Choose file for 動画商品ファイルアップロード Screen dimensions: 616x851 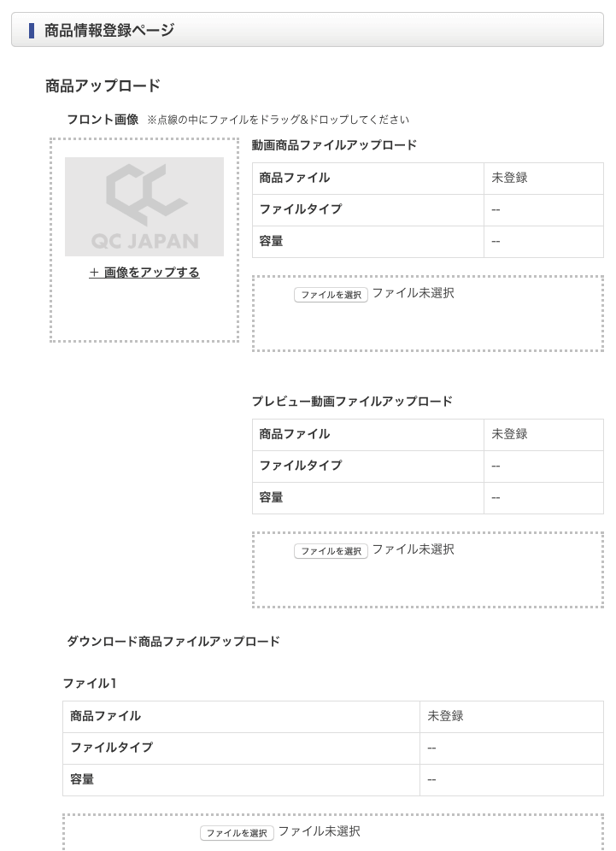coord(331,295)
